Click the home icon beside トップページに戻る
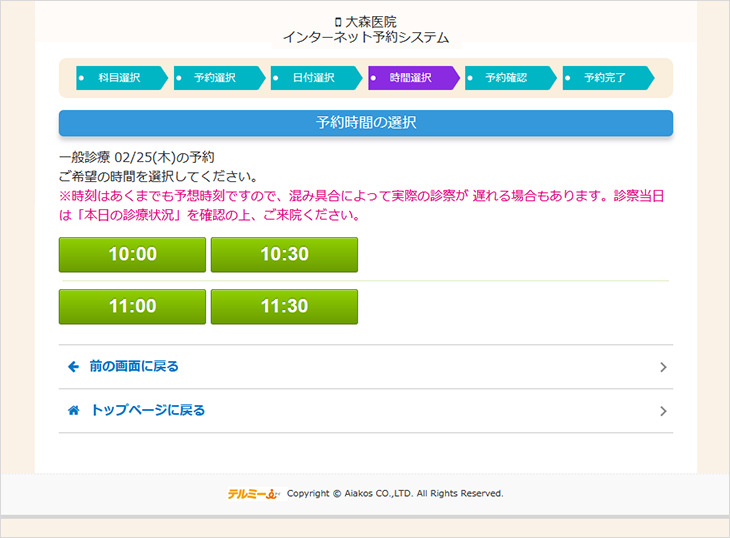Viewport: 730px width, 538px height. (74, 410)
